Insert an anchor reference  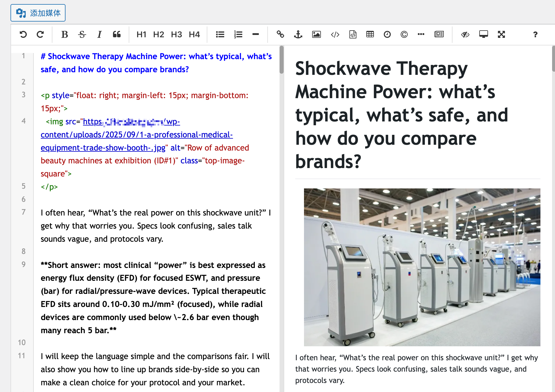298,34
